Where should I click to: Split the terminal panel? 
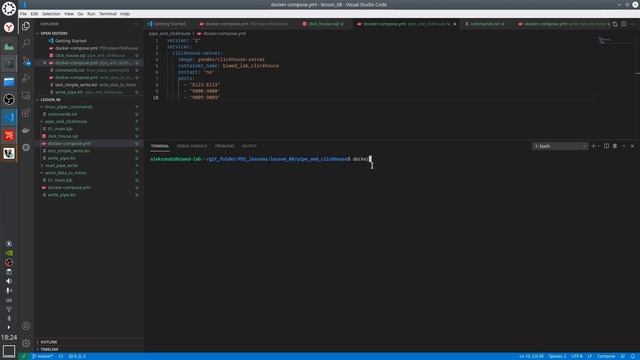click(x=607, y=146)
